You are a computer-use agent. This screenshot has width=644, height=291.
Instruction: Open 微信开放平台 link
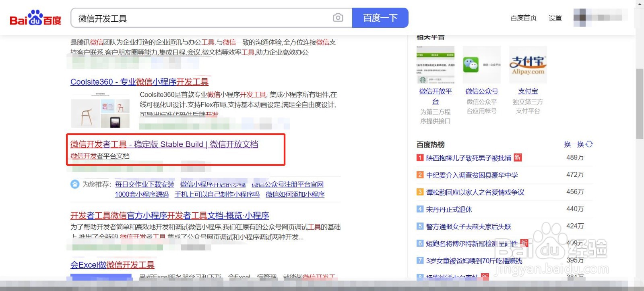[436, 96]
